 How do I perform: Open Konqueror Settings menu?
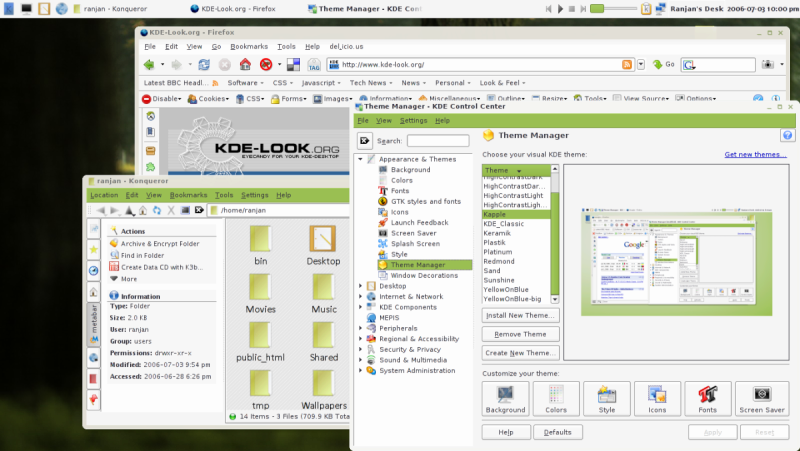(x=255, y=195)
